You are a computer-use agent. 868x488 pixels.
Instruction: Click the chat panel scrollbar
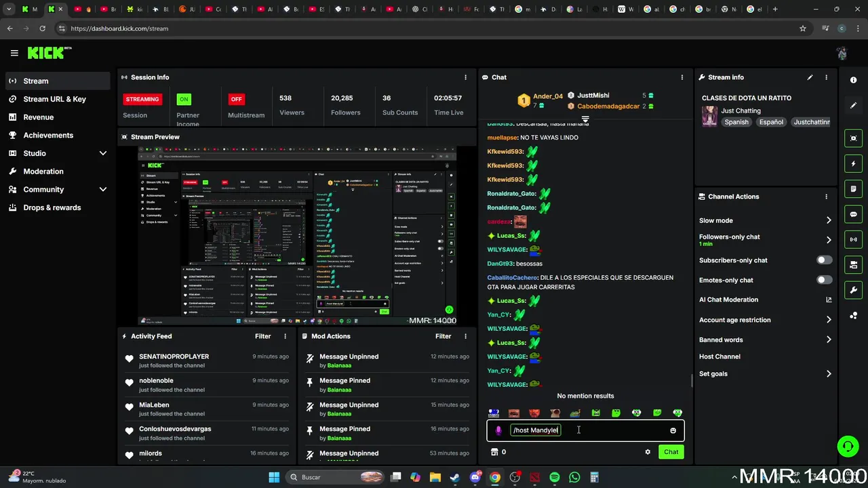692,380
